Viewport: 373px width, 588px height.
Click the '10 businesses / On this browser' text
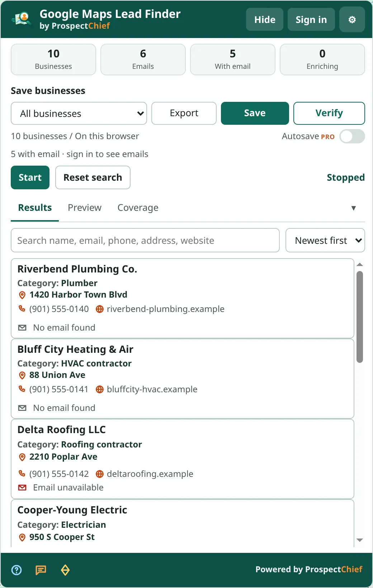(75, 136)
